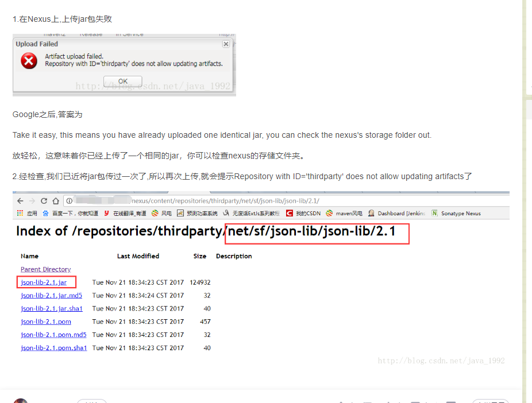Click the Last Modified column header
This screenshot has height=403, width=532.
138,256
